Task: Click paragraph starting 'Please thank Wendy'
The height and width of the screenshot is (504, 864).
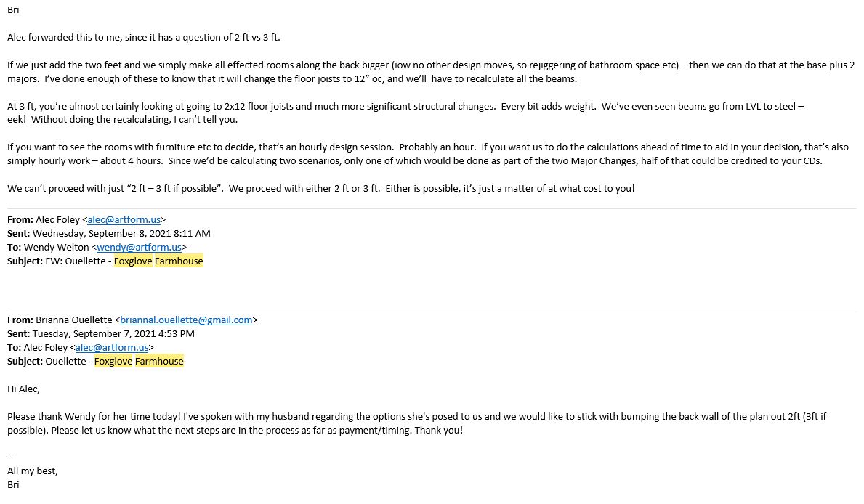Action: point(416,423)
